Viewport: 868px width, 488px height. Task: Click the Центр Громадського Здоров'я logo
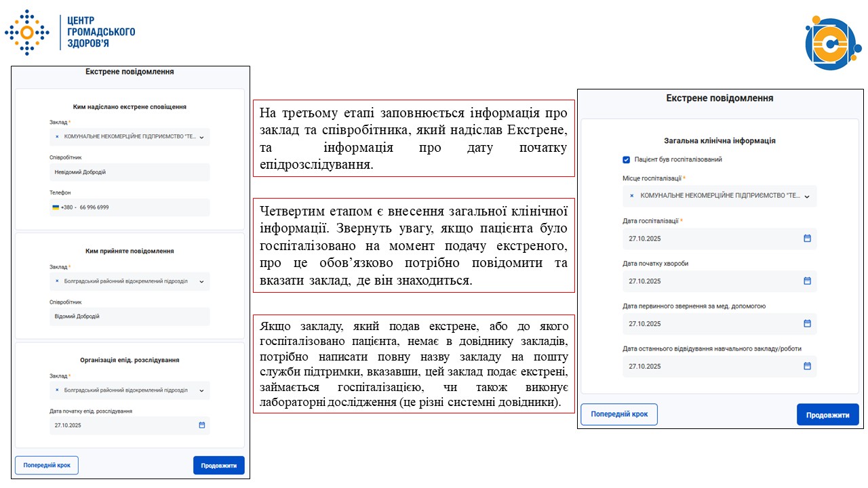68,30
